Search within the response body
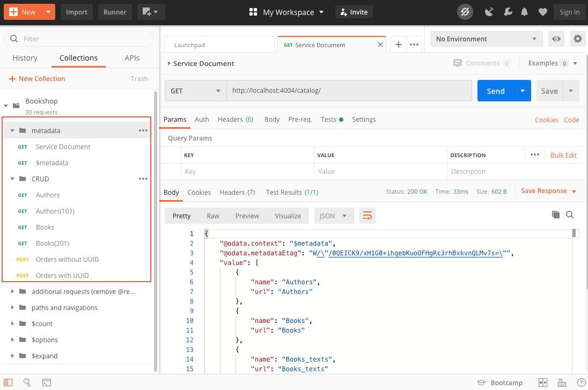Image resolution: width=588 pixels, height=390 pixels. pyautogui.click(x=570, y=215)
